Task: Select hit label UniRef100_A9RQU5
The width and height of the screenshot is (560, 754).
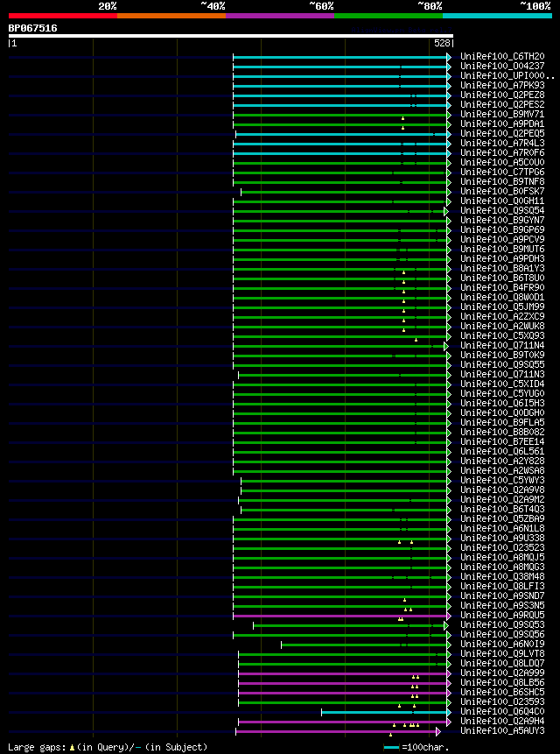Action: 502,616
